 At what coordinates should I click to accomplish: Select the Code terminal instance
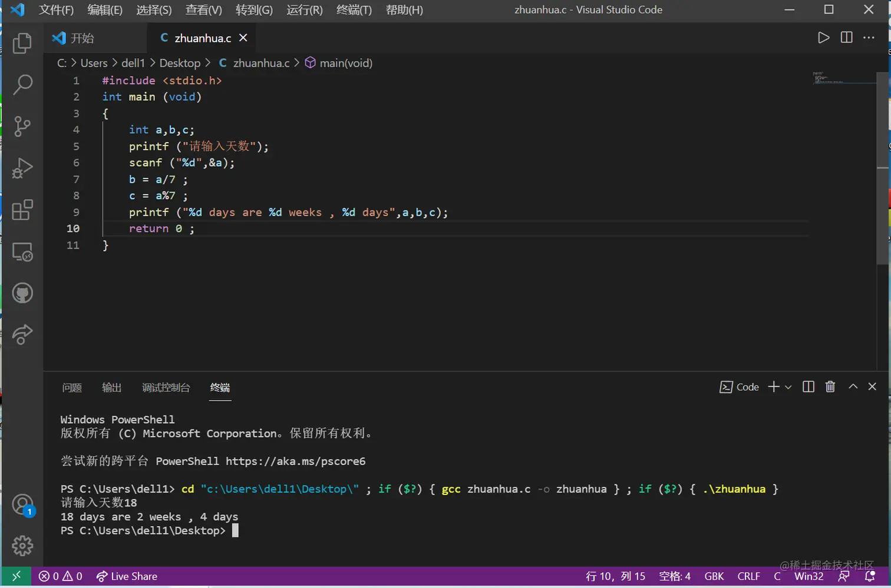point(739,387)
